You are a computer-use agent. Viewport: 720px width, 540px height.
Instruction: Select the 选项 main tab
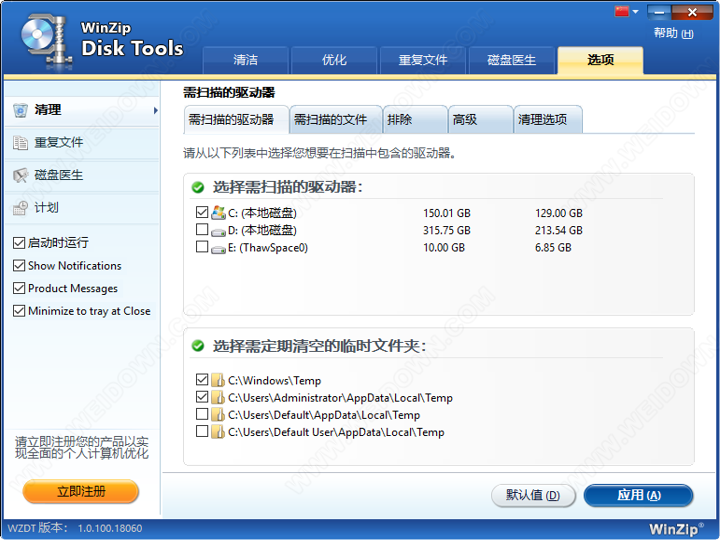coord(600,60)
